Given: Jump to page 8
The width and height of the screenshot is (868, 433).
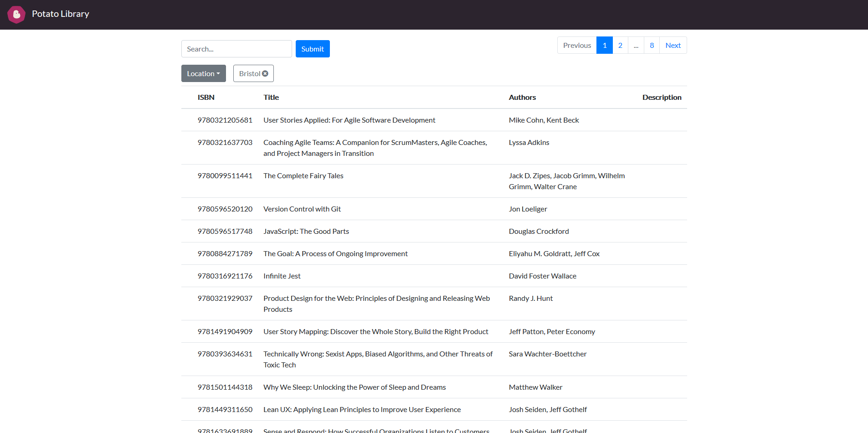Looking at the screenshot, I should (x=652, y=45).
